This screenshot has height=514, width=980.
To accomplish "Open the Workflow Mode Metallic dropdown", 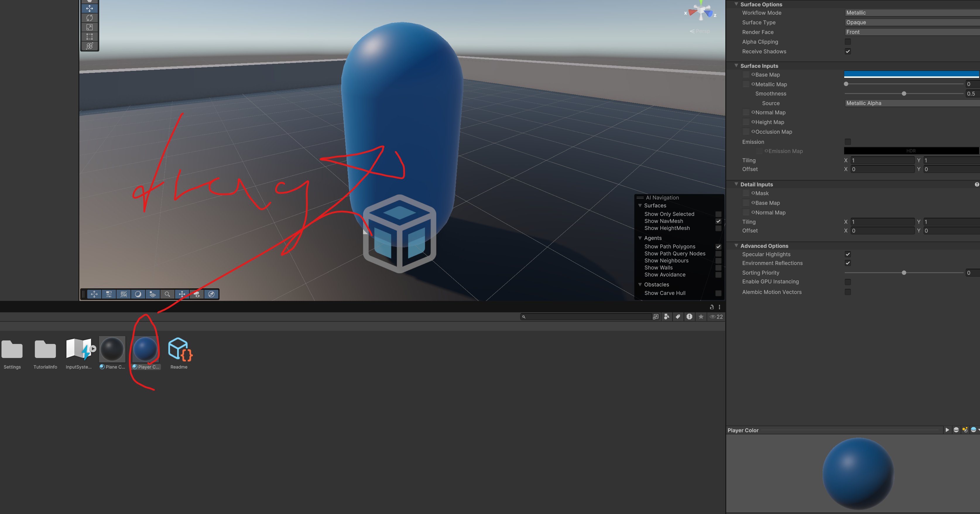I will 912,13.
